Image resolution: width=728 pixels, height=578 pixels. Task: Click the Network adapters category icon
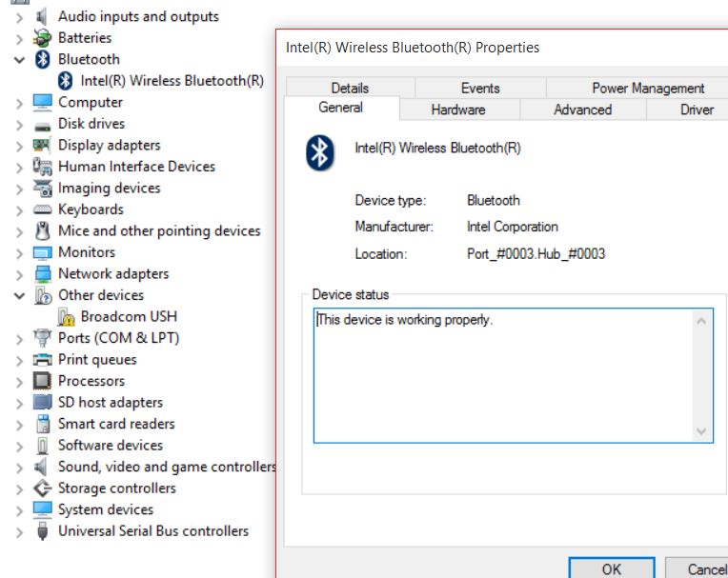[x=43, y=273]
